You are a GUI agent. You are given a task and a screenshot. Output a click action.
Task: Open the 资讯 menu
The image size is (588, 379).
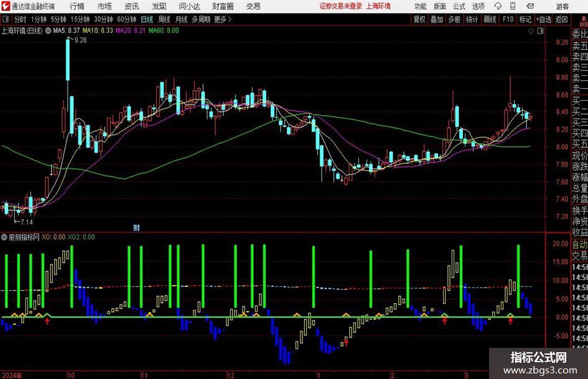click(131, 6)
